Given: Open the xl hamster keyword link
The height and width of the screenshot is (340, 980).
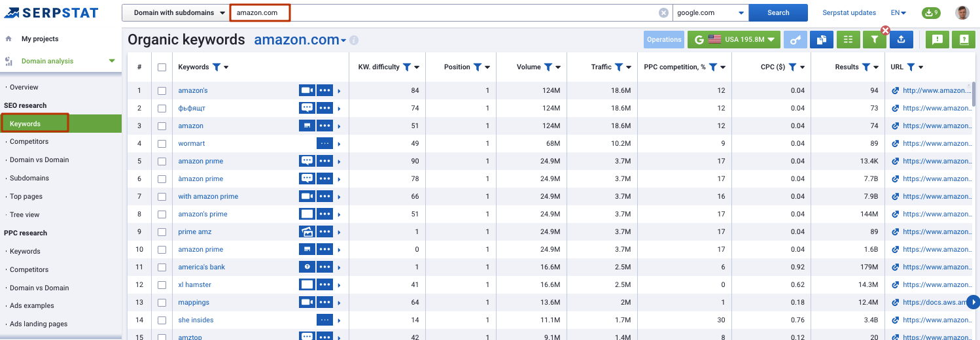Looking at the screenshot, I should (195, 284).
